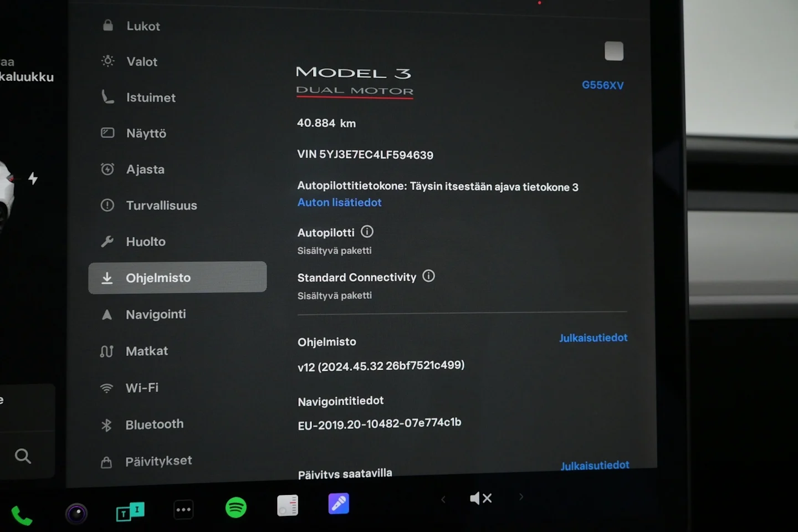This screenshot has height=532, width=798.
Task: Tap the Navigointitiedot heading
Action: (x=340, y=401)
